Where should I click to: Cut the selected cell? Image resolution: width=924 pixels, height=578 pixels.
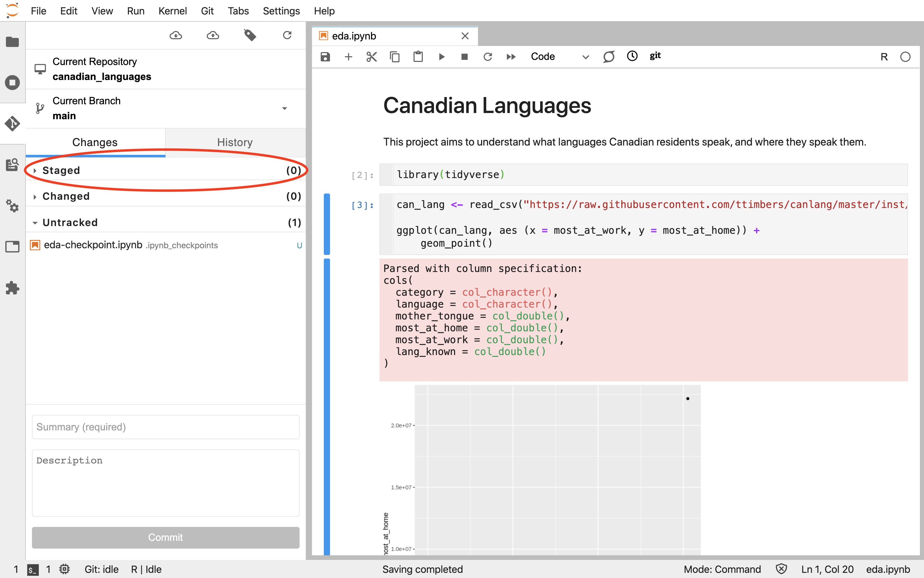click(x=372, y=57)
